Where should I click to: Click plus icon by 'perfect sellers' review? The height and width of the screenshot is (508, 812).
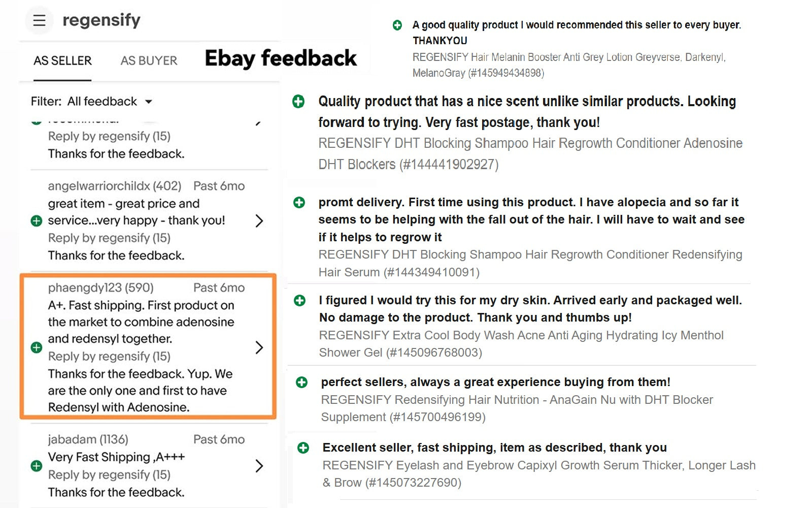301,383
